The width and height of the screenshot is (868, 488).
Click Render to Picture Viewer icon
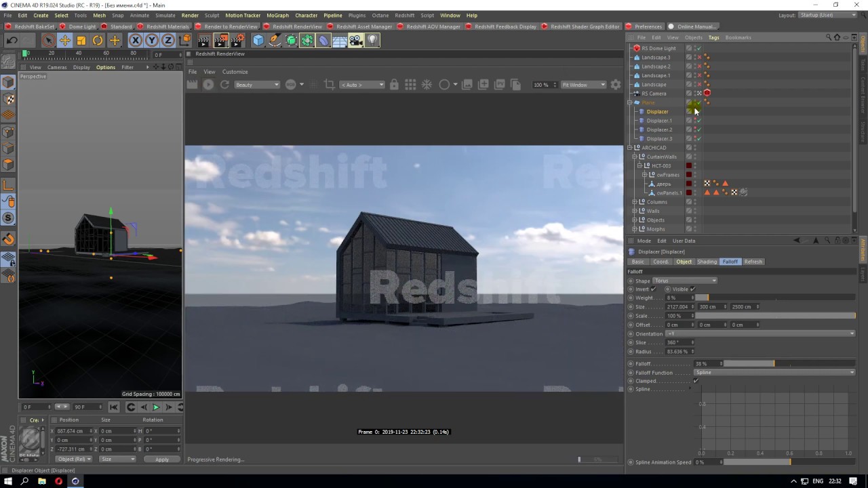tap(221, 41)
